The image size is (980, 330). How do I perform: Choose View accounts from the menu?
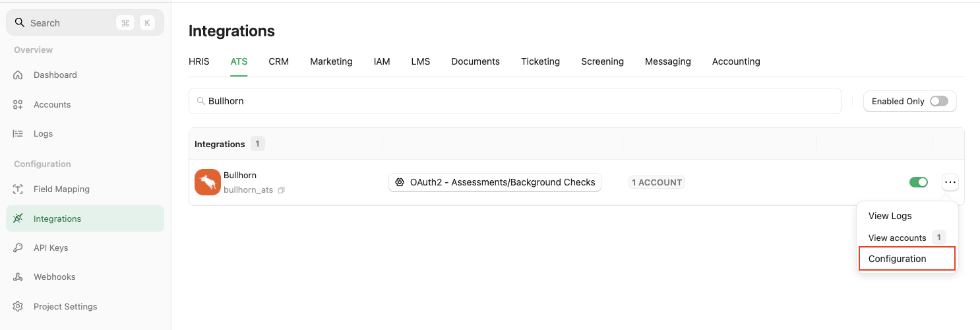click(907, 238)
